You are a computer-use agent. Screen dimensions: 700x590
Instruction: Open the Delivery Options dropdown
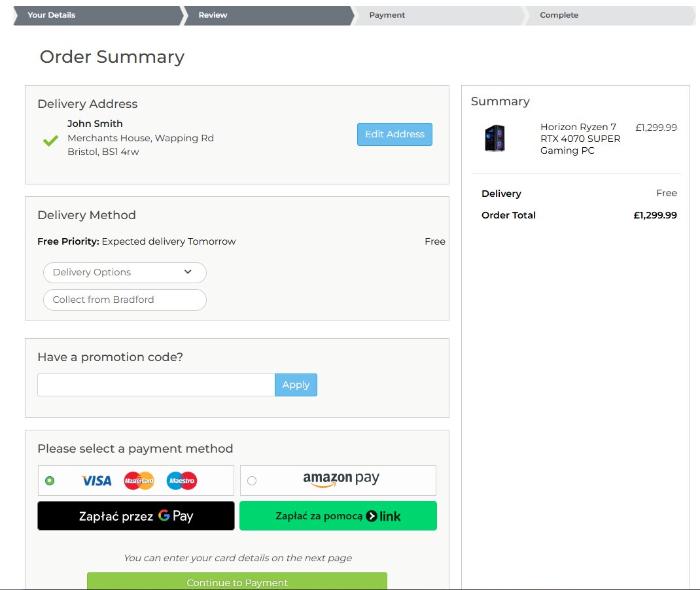[124, 272]
